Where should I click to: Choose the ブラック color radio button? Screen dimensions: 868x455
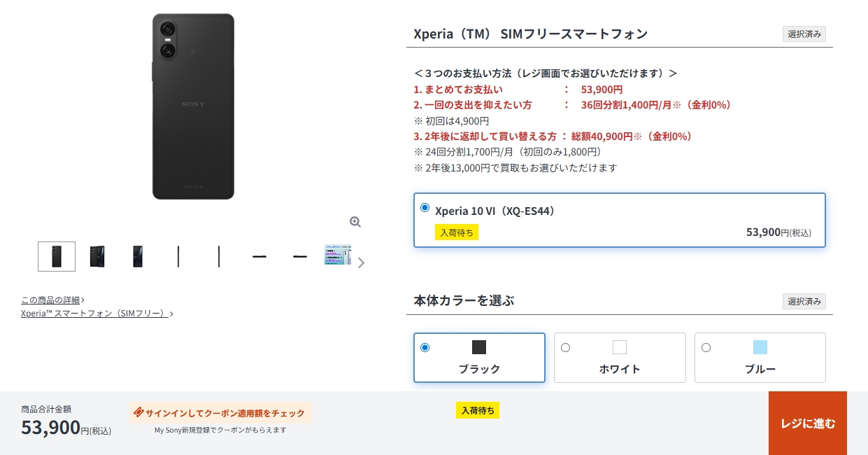pos(425,348)
